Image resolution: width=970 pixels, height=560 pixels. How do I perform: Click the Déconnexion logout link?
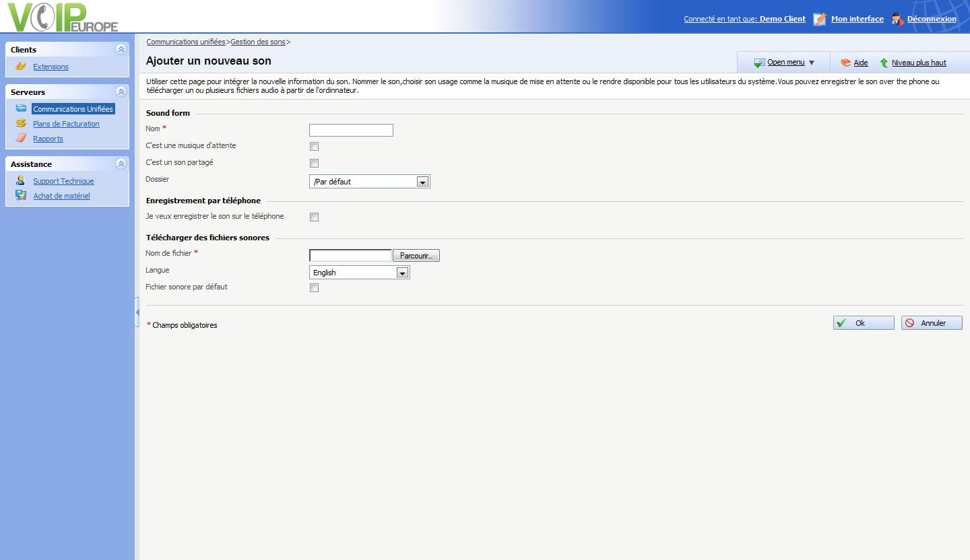pos(932,19)
